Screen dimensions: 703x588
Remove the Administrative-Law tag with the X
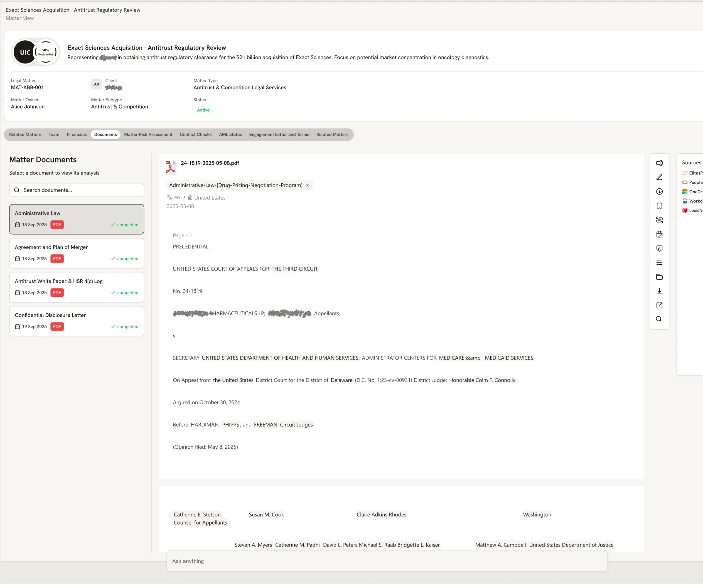[x=307, y=185]
